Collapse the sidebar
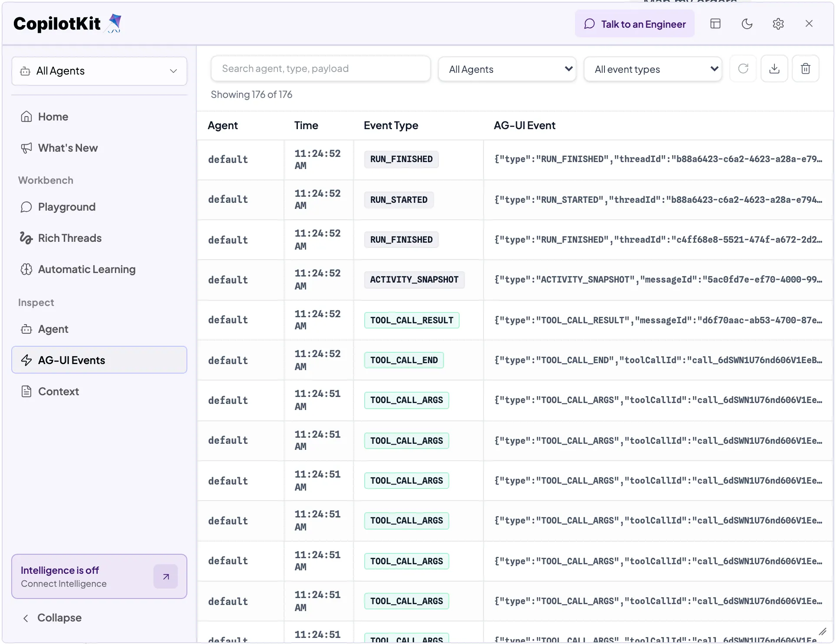The width and height of the screenshot is (836, 644). [x=52, y=618]
